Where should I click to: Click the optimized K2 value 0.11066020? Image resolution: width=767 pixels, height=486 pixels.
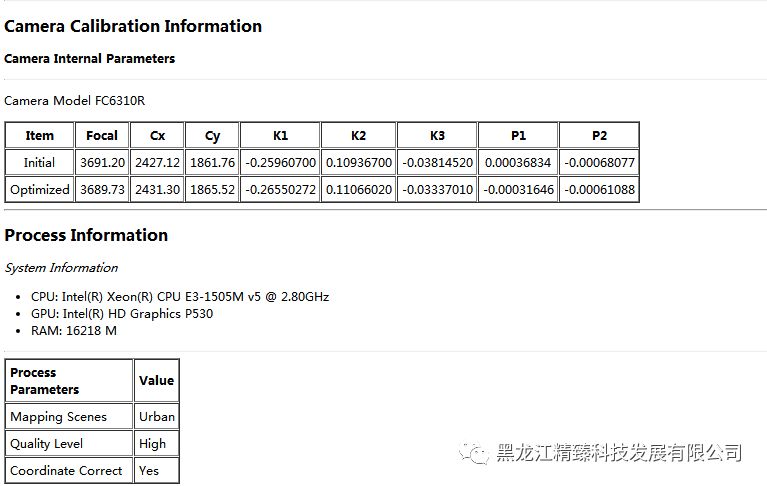click(359, 189)
